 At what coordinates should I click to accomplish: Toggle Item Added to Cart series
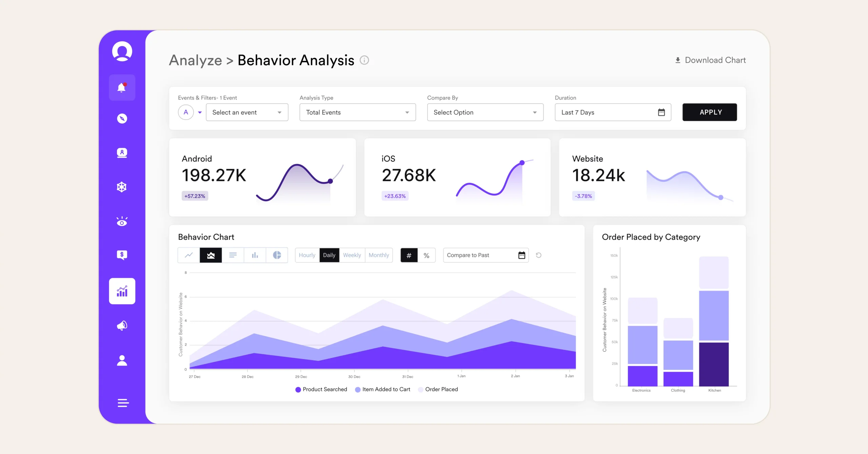tap(382, 389)
